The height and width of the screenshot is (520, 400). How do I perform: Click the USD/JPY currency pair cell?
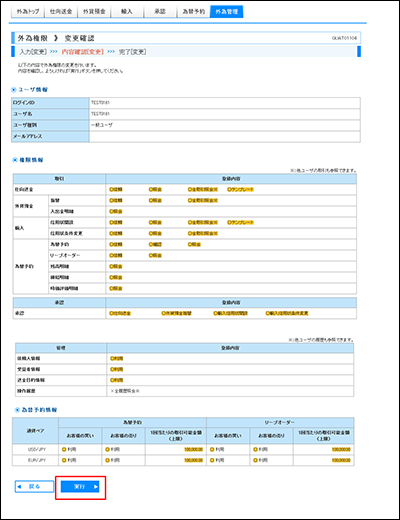[x=36, y=450]
